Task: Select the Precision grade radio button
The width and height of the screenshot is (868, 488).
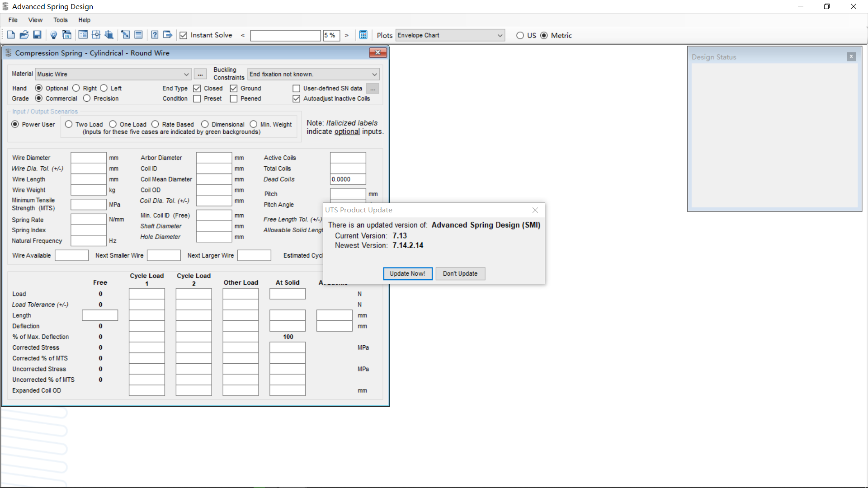Action: point(87,98)
